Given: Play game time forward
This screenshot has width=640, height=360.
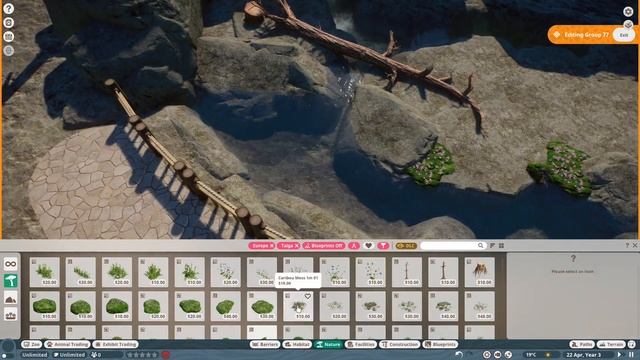Looking at the screenshot, I should pos(620,355).
